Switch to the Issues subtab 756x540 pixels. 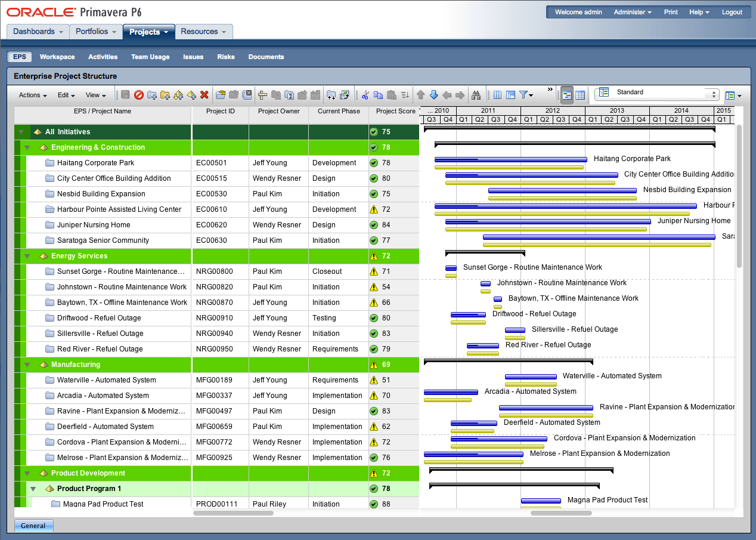193,57
